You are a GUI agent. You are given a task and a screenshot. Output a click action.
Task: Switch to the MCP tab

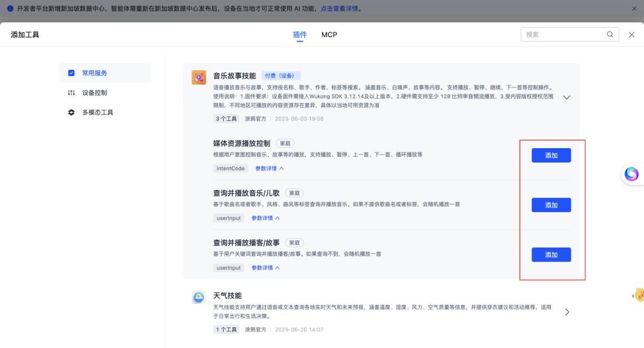329,35
